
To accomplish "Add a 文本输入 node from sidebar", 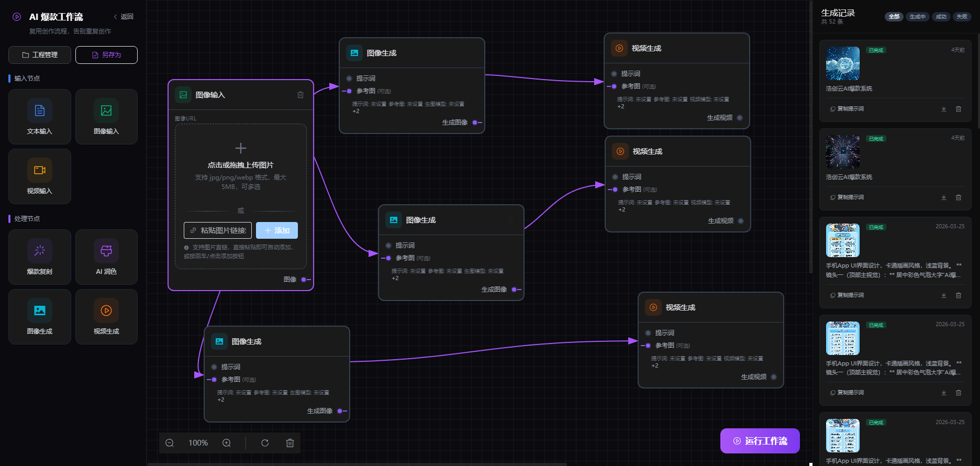I will pos(40,116).
